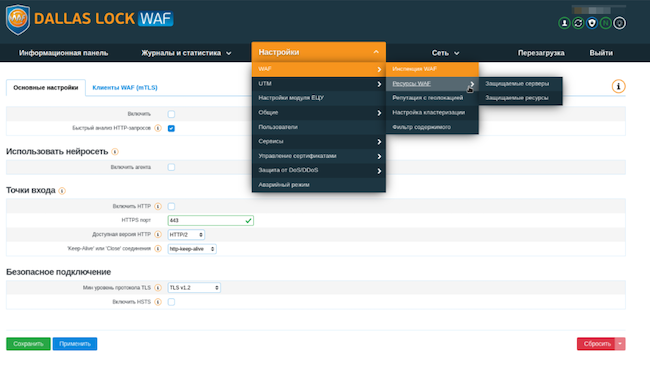Toggle the Включить агента checkbox
Screen dimensions: 650x366
[x=171, y=167]
